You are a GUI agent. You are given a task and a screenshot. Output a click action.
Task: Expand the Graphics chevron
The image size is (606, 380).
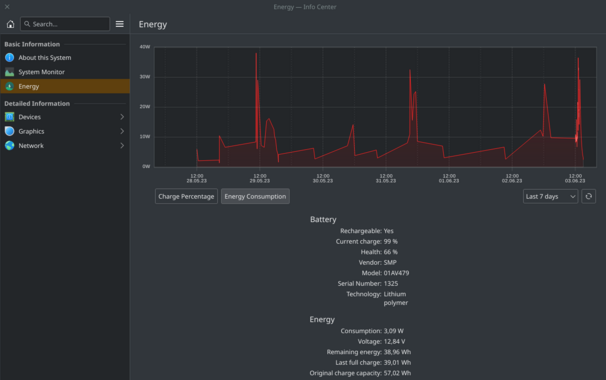(122, 131)
